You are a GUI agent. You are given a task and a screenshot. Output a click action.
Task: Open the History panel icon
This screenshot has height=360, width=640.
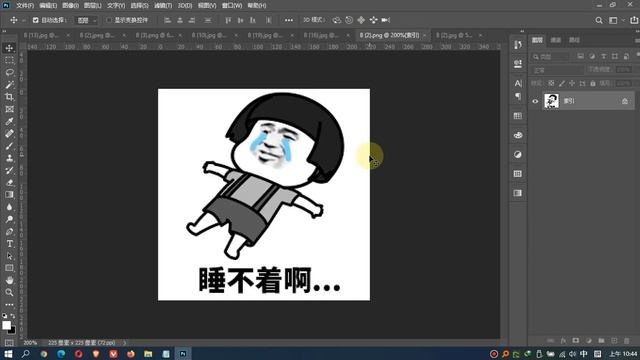tap(518, 45)
